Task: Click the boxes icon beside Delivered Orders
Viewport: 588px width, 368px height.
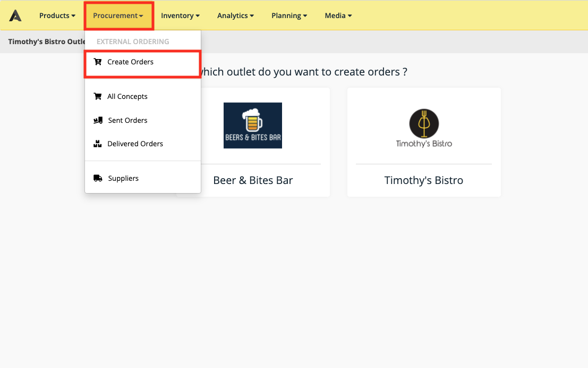Action: (97, 144)
